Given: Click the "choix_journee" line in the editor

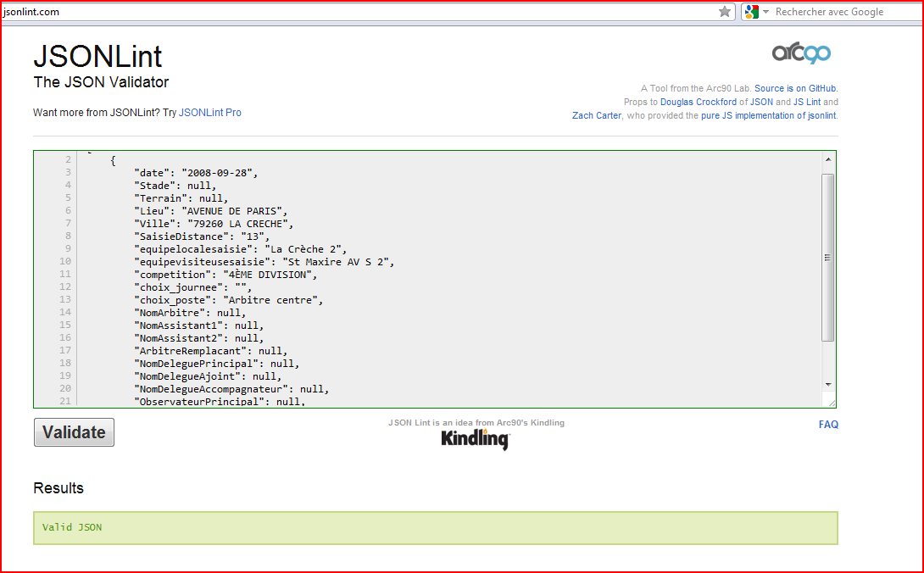Looking at the screenshot, I should pyautogui.click(x=193, y=287).
